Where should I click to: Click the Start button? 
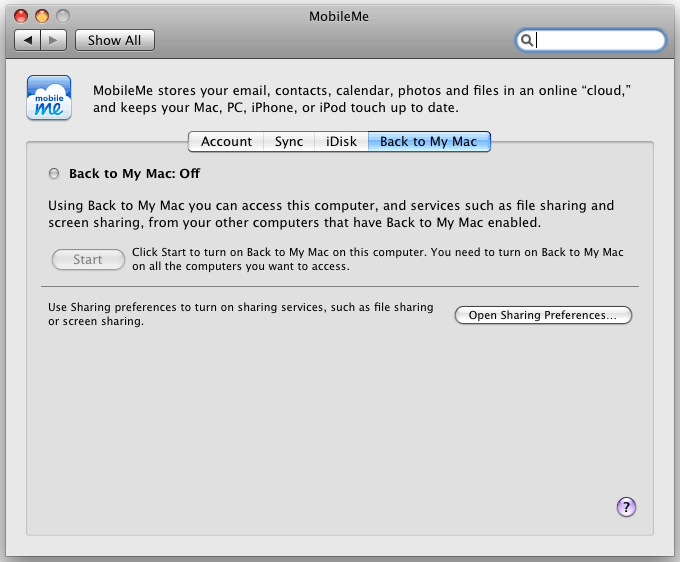[x=88, y=259]
